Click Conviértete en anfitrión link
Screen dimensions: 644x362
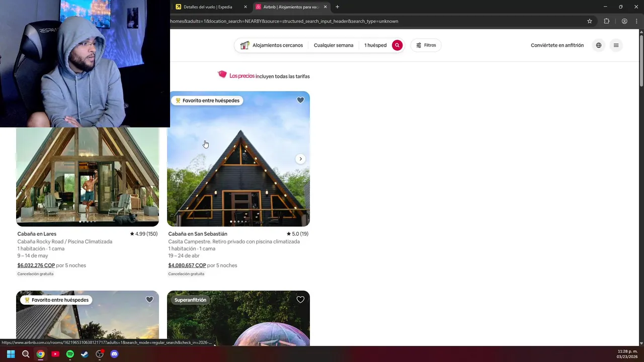point(557,45)
